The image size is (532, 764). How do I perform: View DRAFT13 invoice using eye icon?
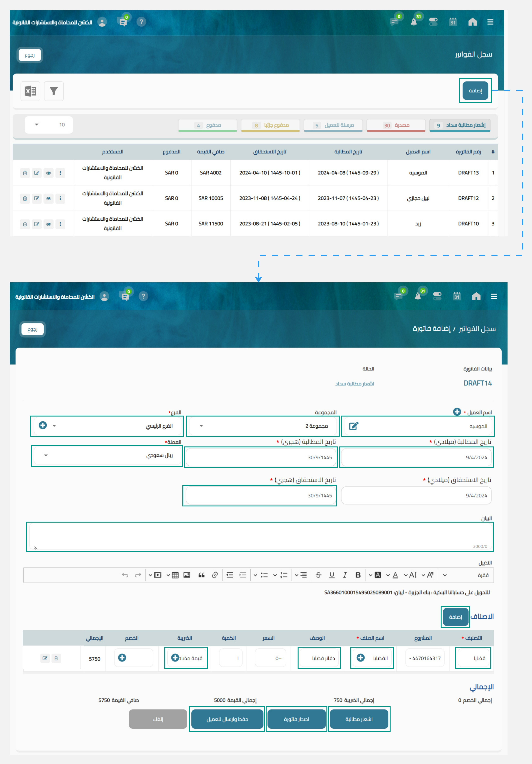49,173
